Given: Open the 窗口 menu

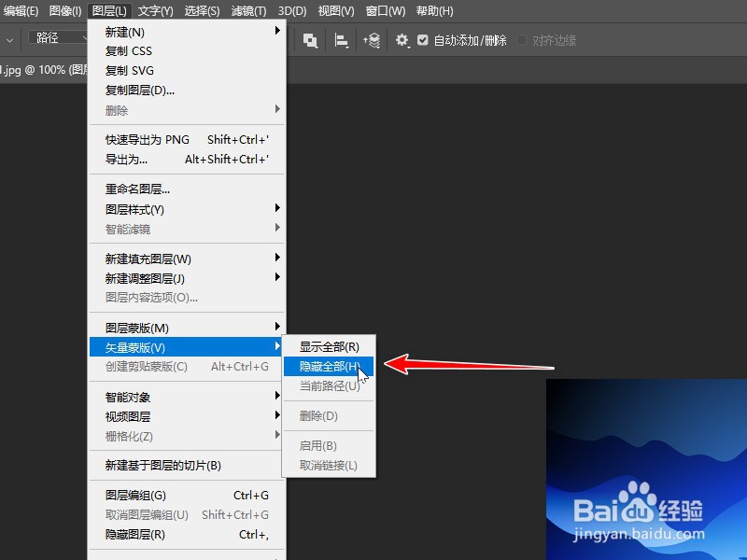Looking at the screenshot, I should [386, 11].
